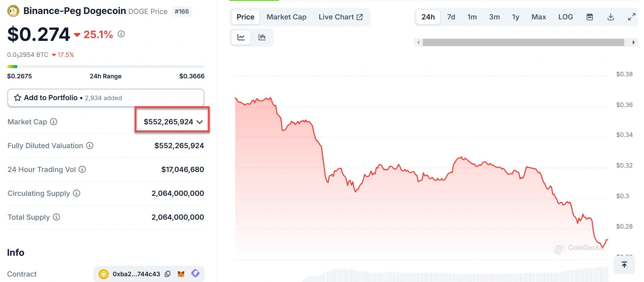644x282 pixels.
Task: Expand the Market Cap value dropdown
Action: pyautogui.click(x=200, y=122)
